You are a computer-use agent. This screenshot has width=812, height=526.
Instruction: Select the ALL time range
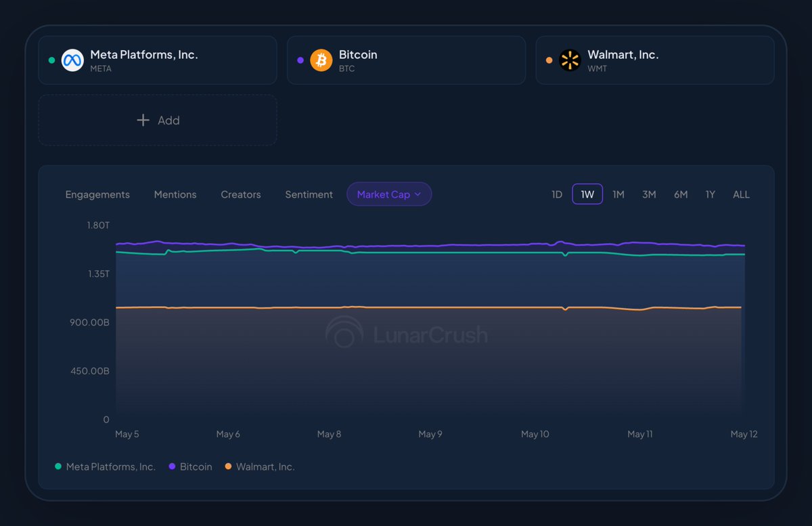pos(742,194)
